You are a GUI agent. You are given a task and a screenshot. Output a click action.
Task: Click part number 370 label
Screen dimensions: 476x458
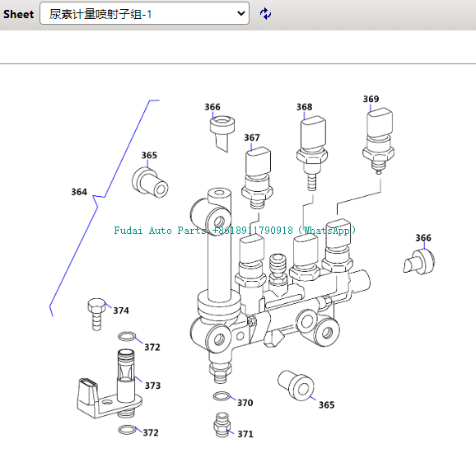[x=245, y=403]
